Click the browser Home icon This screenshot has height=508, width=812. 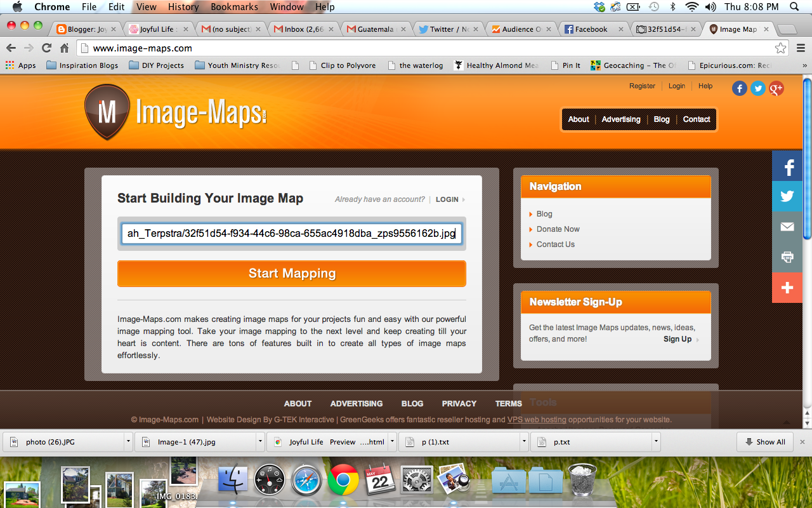click(64, 48)
